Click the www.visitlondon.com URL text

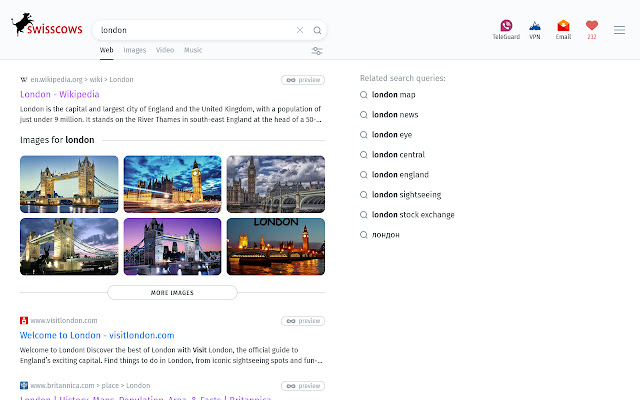(x=64, y=320)
